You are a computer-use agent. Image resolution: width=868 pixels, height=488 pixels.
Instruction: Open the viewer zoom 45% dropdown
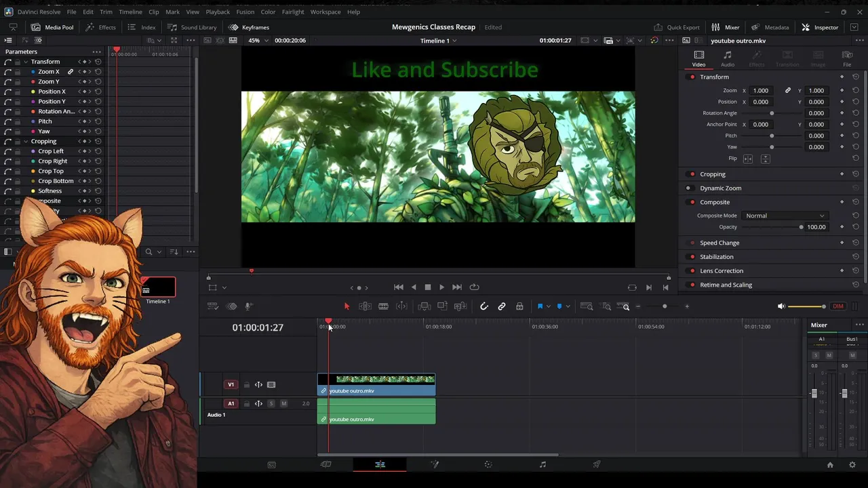[x=258, y=40]
